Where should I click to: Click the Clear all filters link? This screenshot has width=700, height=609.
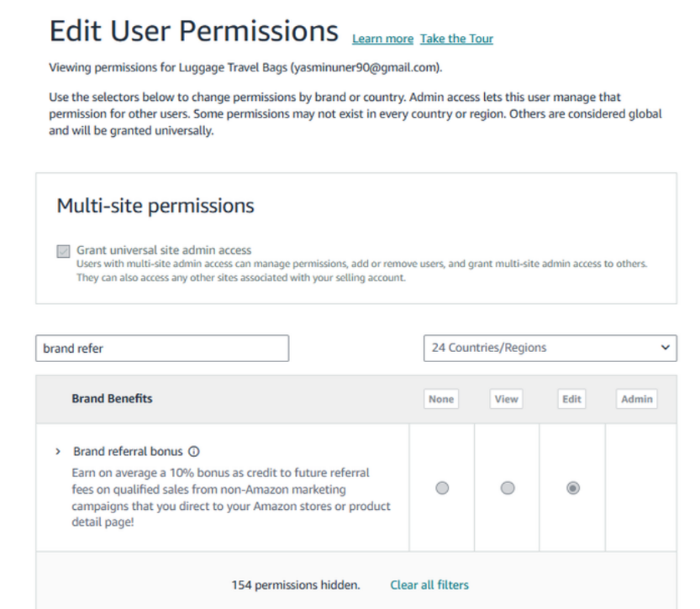tap(429, 585)
